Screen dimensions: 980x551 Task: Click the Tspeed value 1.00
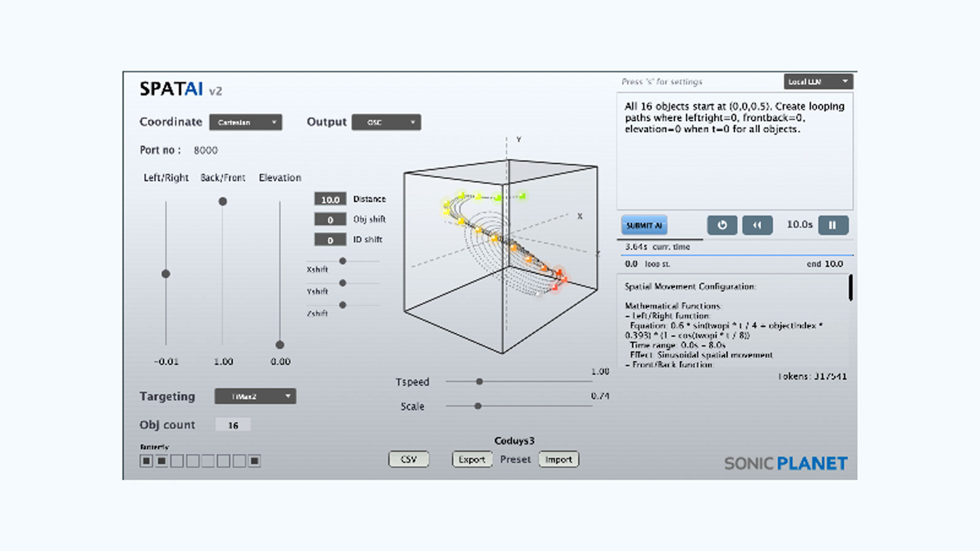tap(600, 372)
